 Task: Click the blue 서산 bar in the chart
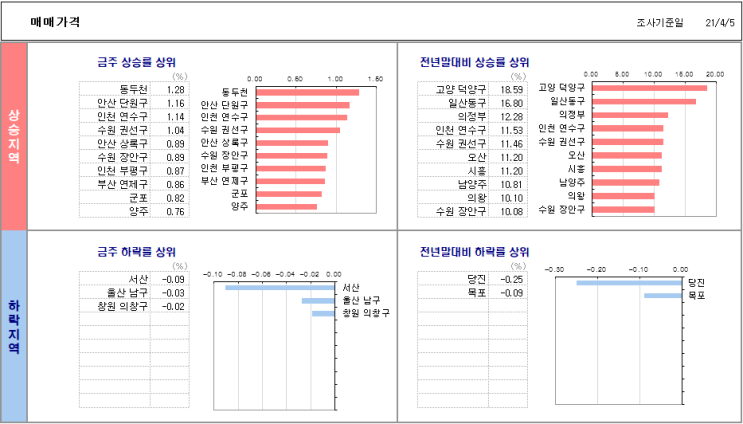(280, 288)
